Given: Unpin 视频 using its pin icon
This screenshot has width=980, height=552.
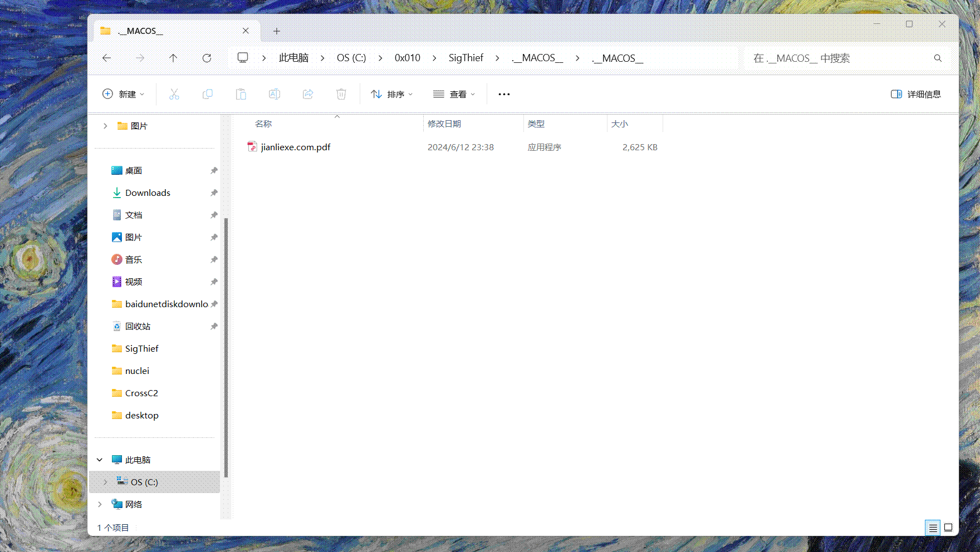Looking at the screenshot, I should (x=214, y=282).
